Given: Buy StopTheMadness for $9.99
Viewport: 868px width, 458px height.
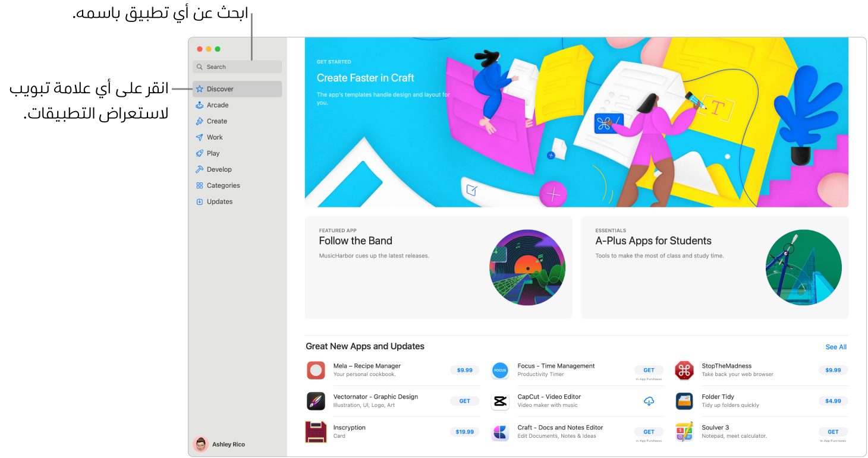Looking at the screenshot, I should coord(833,370).
